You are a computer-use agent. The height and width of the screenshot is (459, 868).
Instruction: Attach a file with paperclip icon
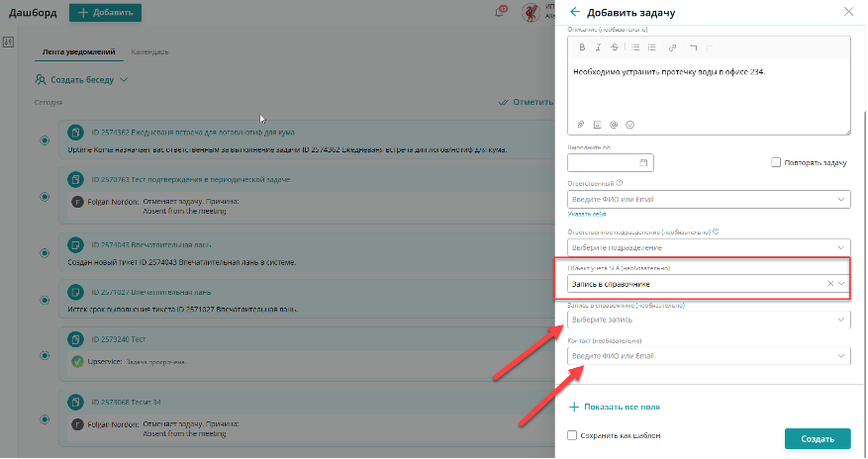tap(581, 125)
